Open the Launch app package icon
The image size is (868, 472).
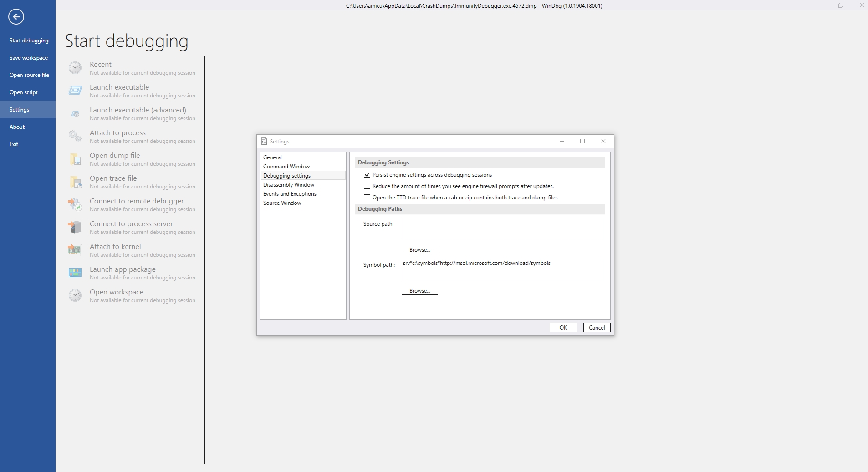click(75, 272)
